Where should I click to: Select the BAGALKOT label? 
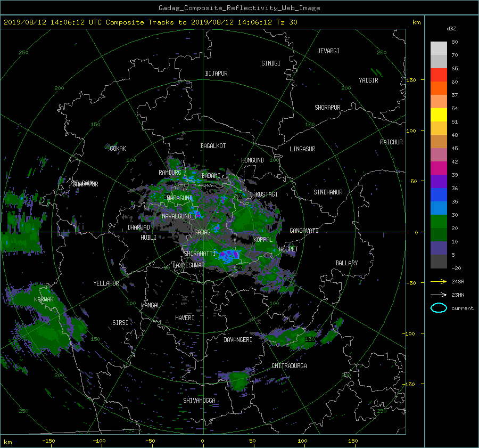point(213,146)
